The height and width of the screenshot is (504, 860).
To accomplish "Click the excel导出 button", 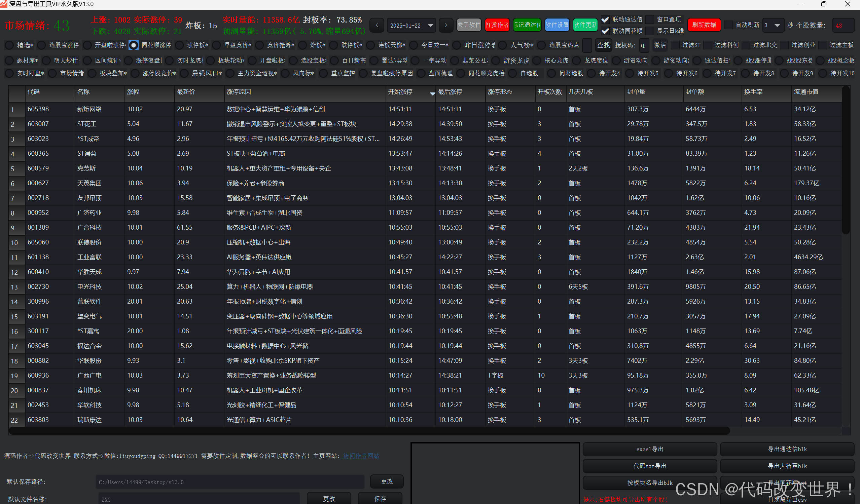I will (x=649, y=449).
